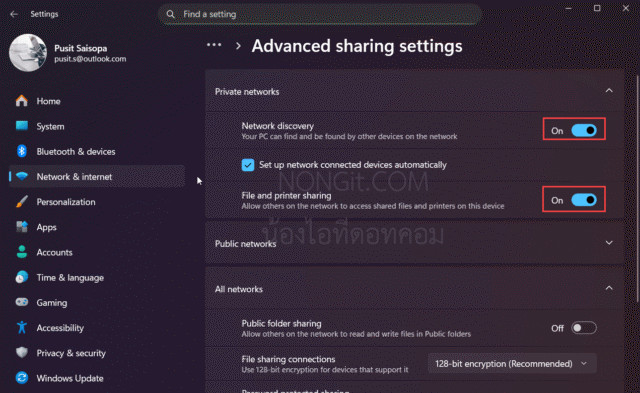The image size is (640, 393).
Task: Open Privacy & security settings
Action: [x=97, y=353]
